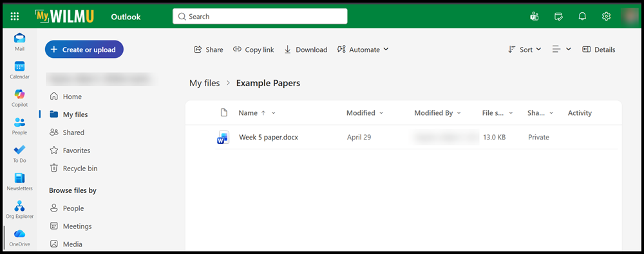Open Newsletters app
Image resolution: width=644 pixels, height=254 pixels.
(19, 182)
